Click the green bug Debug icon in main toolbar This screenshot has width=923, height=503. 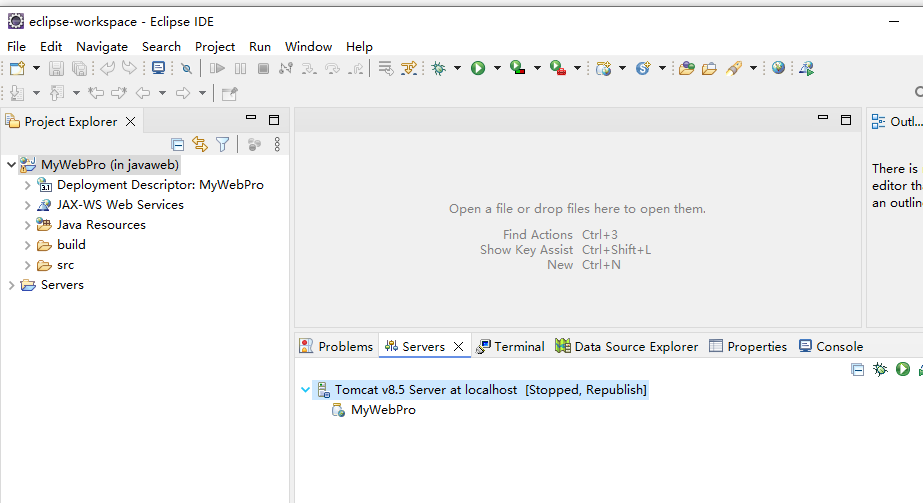(439, 68)
